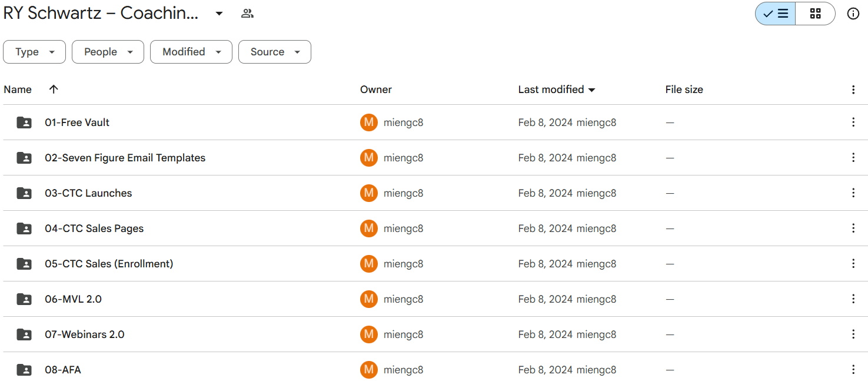The height and width of the screenshot is (381, 868).
Task: Open more actions for 06-MVL 2.0
Action: point(853,299)
